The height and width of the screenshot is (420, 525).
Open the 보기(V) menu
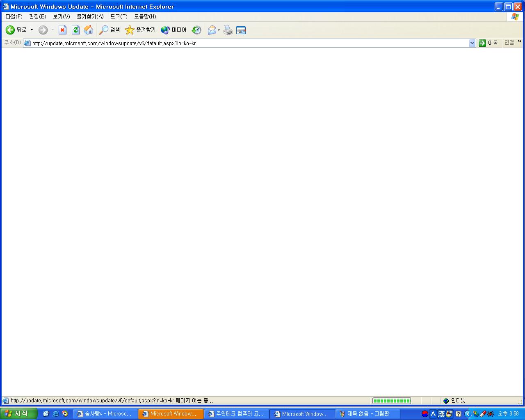[x=61, y=16]
